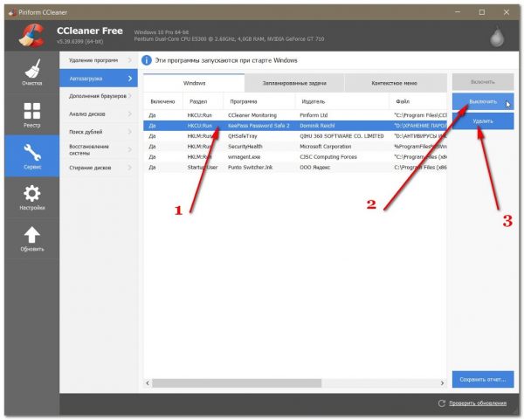
Task: Select the Сервис (Tools) wrench icon
Action: pyautogui.click(x=32, y=156)
